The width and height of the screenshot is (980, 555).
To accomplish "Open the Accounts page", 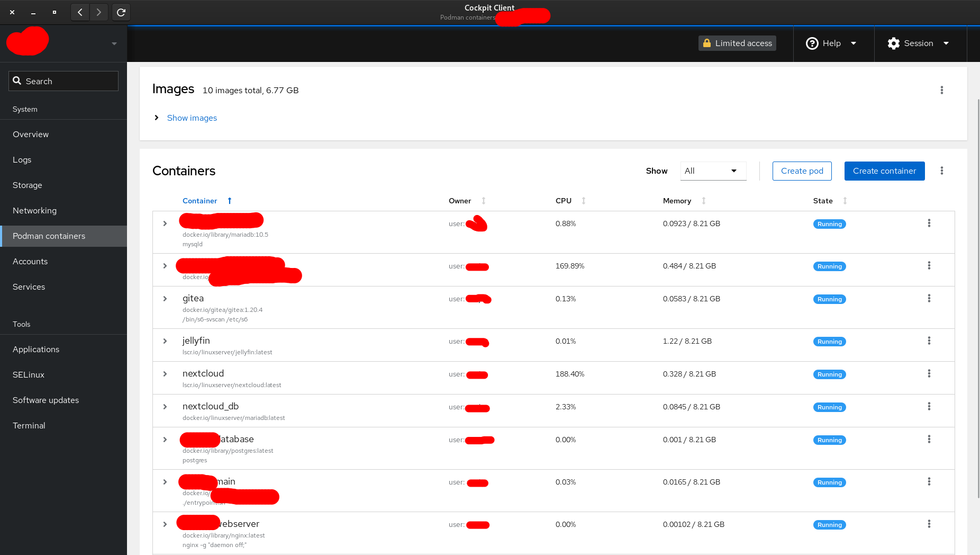I will (x=63, y=262).
